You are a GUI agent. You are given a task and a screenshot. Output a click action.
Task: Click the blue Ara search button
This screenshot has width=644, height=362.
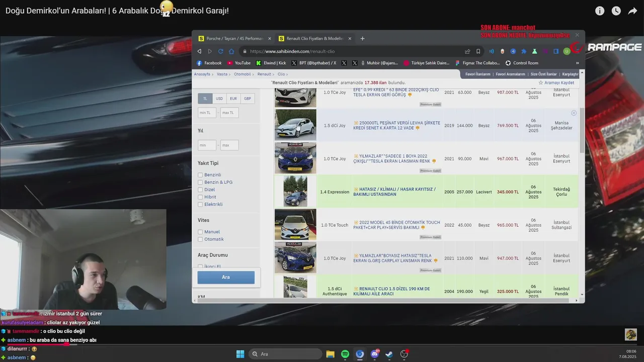(226, 277)
